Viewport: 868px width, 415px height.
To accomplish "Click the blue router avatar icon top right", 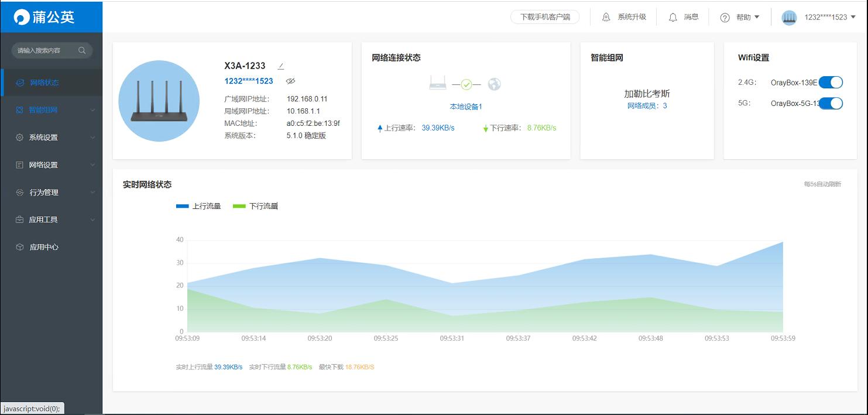I will click(x=789, y=17).
